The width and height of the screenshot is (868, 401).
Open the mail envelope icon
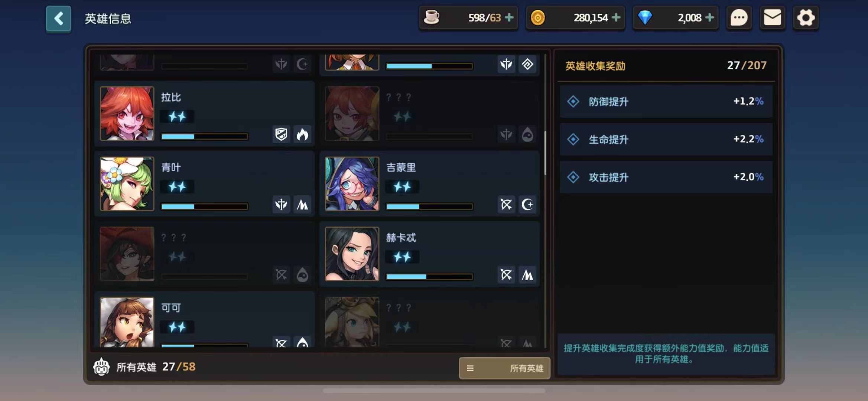772,18
